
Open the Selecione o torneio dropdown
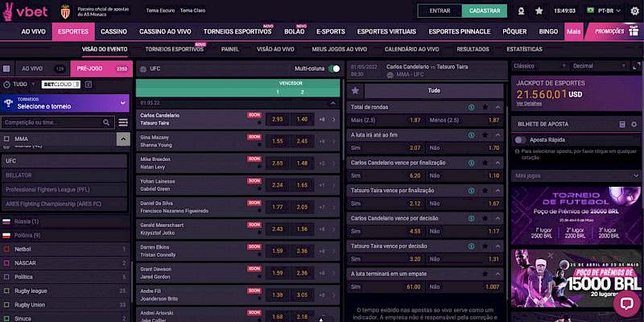point(65,103)
